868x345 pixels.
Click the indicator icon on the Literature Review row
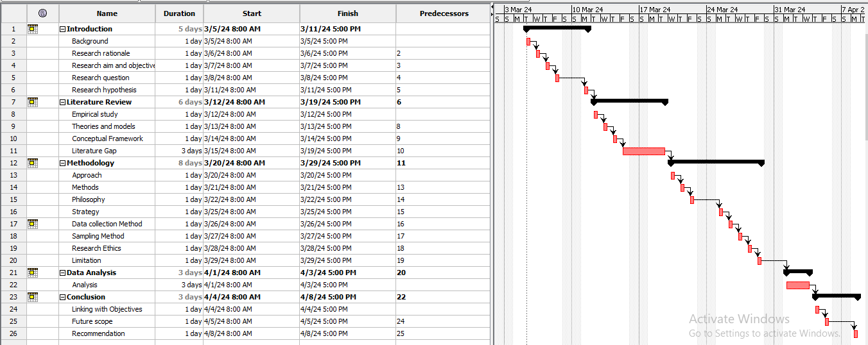(33, 102)
